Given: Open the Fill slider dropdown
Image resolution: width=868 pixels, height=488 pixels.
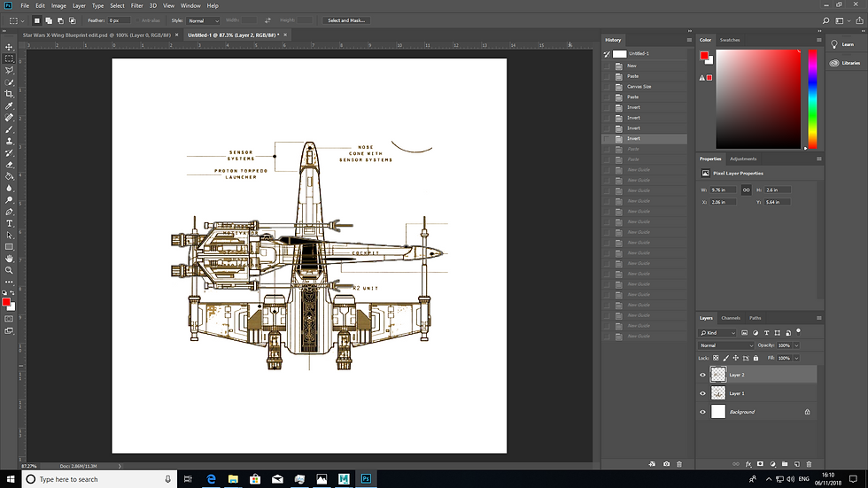Looking at the screenshot, I should tap(796, 358).
